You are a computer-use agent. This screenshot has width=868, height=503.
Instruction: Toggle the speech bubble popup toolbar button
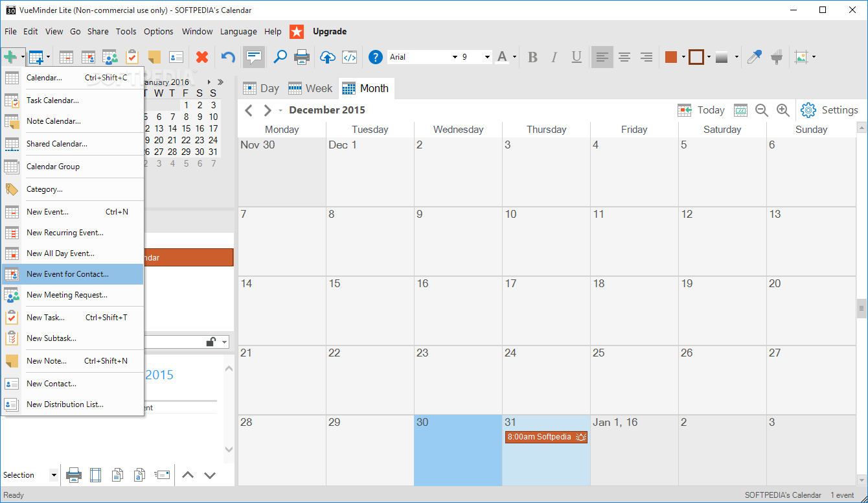coord(253,57)
